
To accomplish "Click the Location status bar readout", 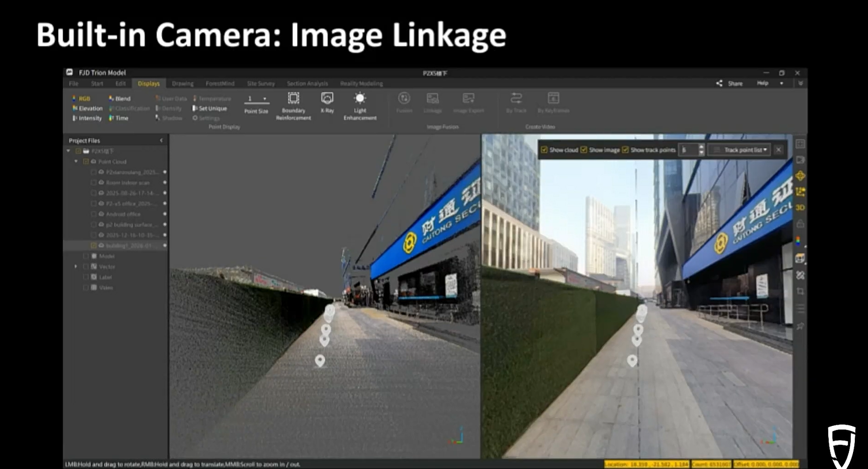I will [x=646, y=464].
